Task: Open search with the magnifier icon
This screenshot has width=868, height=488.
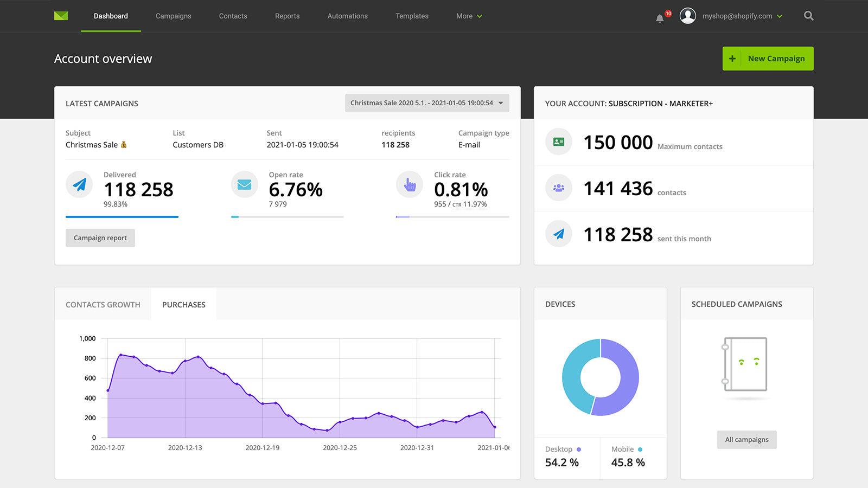Action: [808, 16]
